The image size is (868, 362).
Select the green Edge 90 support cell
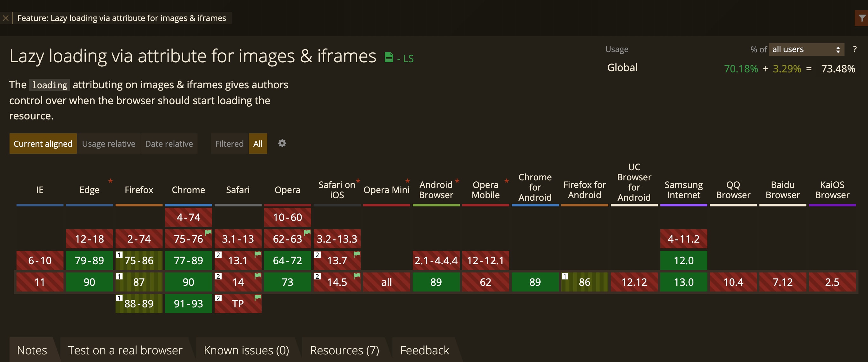89,282
